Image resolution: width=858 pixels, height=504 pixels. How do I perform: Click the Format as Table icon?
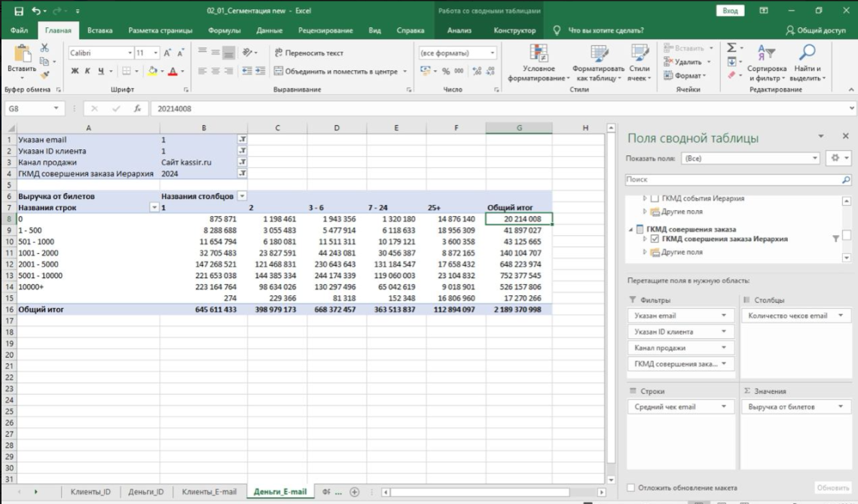coord(599,55)
